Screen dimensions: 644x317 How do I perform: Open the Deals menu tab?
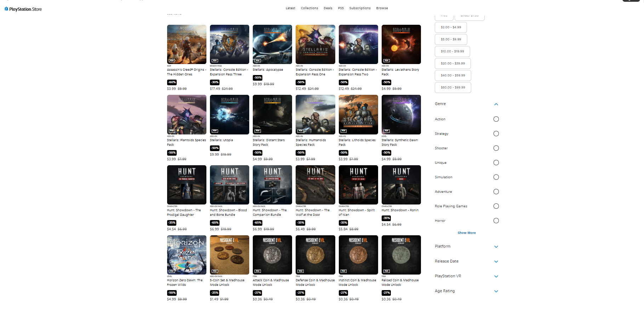pyautogui.click(x=328, y=8)
